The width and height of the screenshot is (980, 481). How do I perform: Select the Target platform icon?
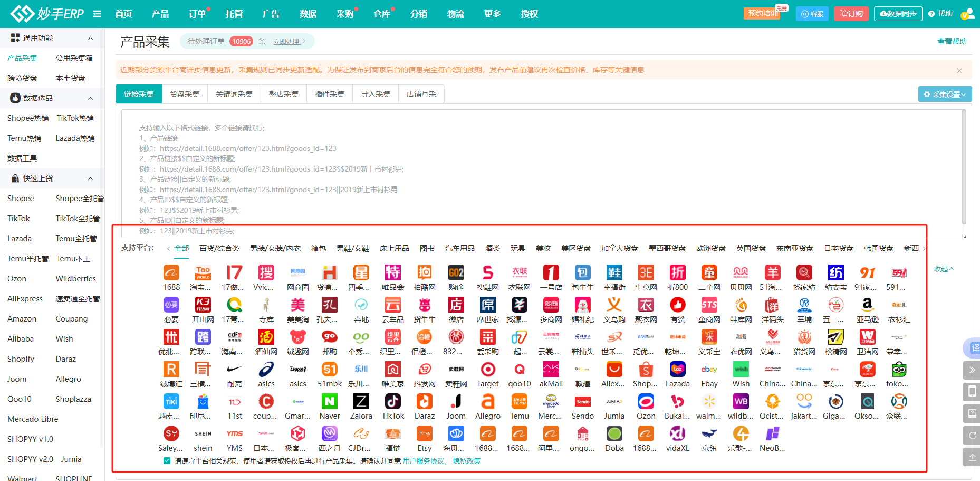point(487,370)
